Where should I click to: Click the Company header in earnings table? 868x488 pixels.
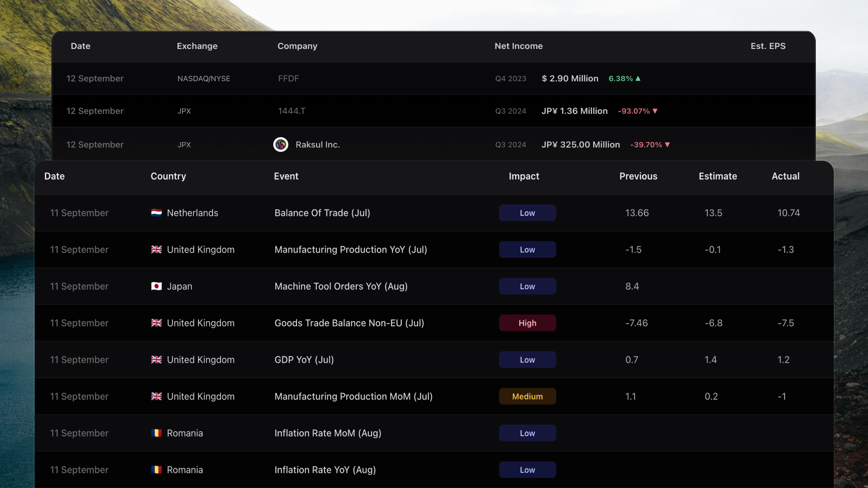(x=297, y=46)
